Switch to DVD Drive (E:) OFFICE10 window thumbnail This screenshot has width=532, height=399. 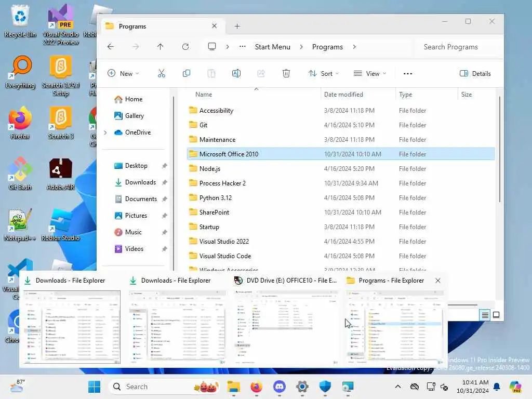286,327
